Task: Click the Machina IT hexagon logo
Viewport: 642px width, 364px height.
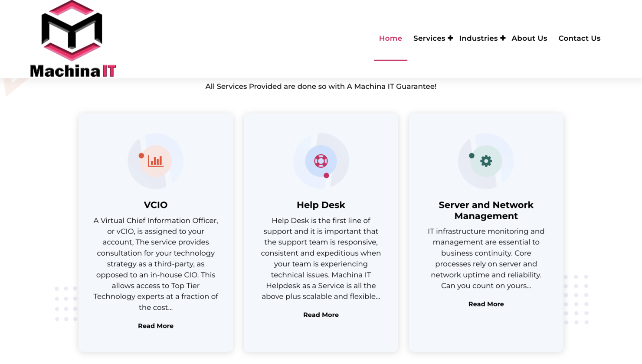Action: tap(71, 30)
